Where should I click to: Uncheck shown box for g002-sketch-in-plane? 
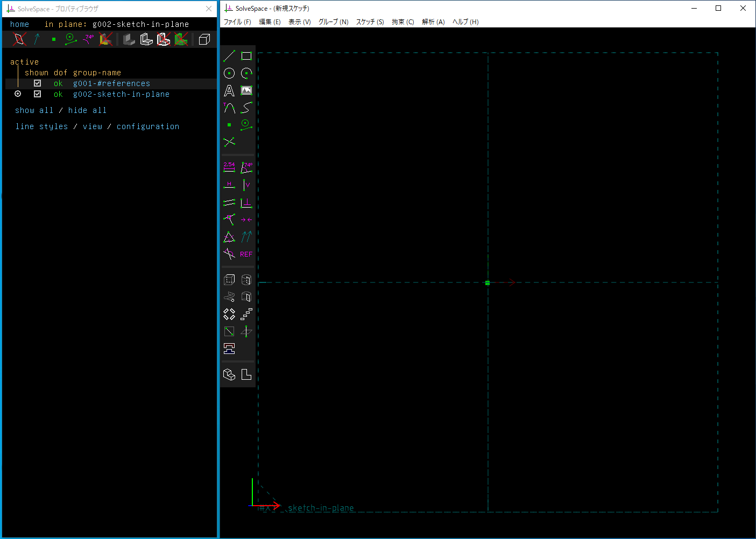[37, 94]
